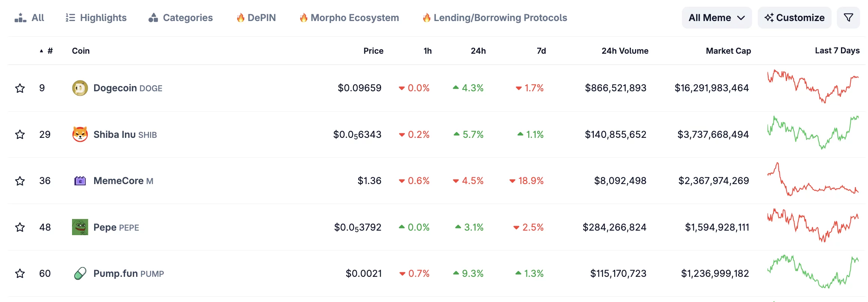Open the Lending/Borrowing Protocols link
868x302 pixels.
coord(495,18)
